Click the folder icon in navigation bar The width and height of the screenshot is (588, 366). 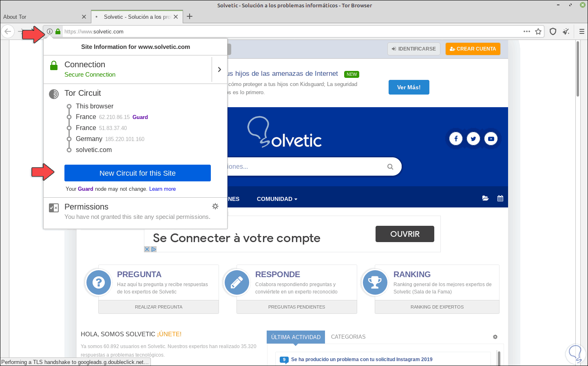point(485,198)
